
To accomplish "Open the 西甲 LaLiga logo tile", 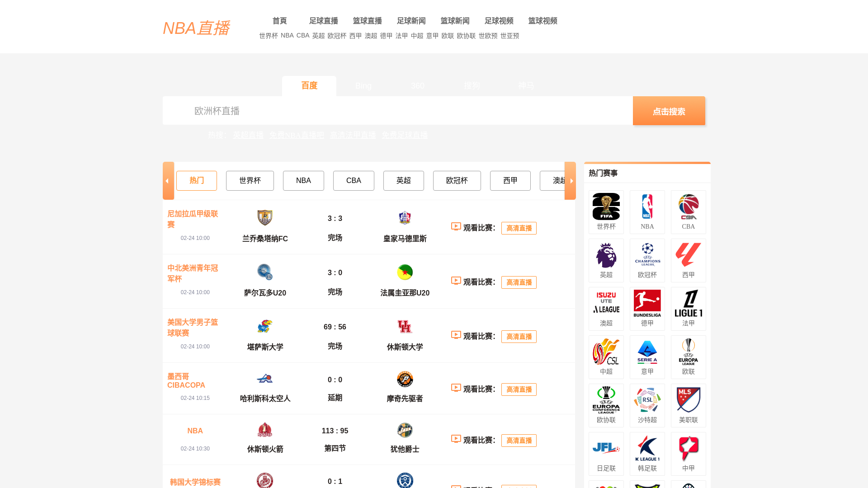I will point(688,260).
